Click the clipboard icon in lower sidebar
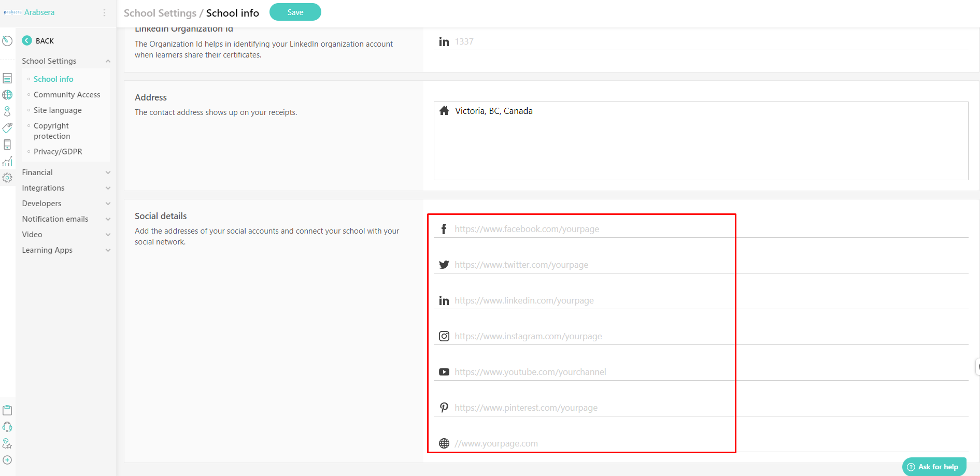The width and height of the screenshot is (980, 476). pyautogui.click(x=7, y=410)
